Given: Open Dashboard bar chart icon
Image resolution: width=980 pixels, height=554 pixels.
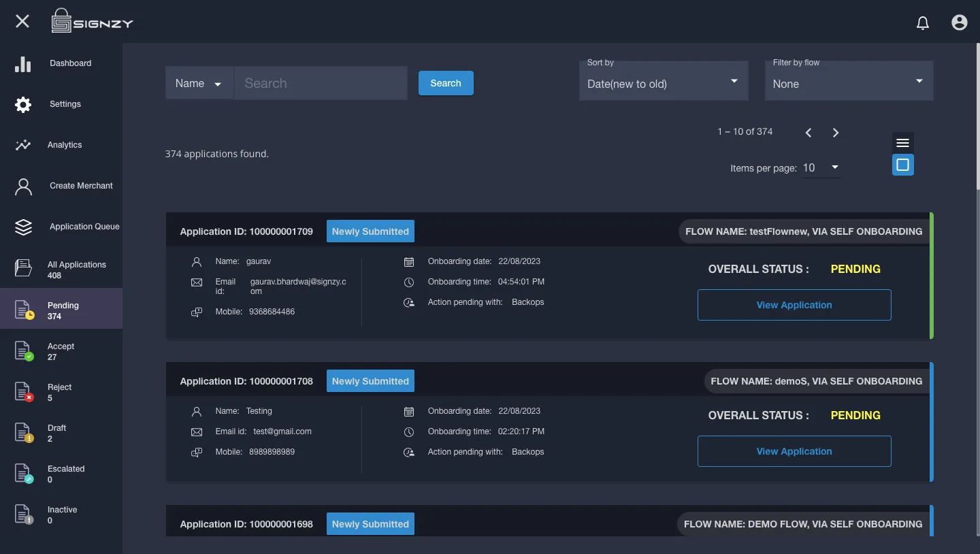Looking at the screenshot, I should [x=23, y=63].
